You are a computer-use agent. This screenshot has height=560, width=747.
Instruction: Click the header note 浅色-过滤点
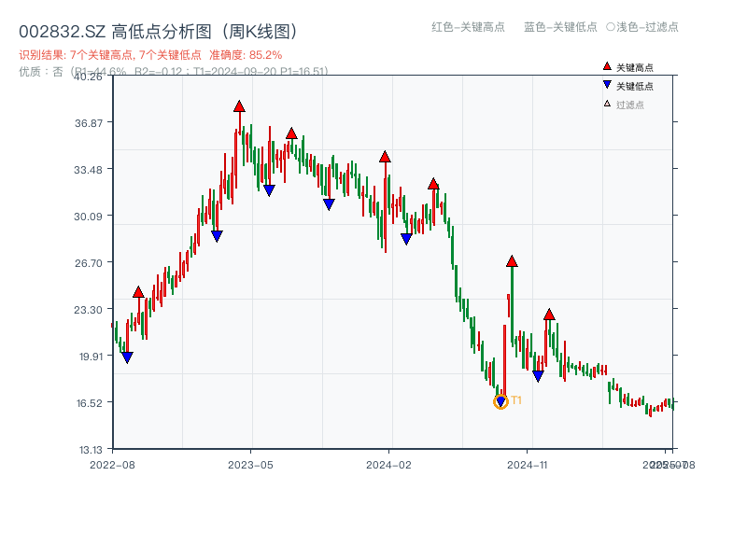(642, 27)
